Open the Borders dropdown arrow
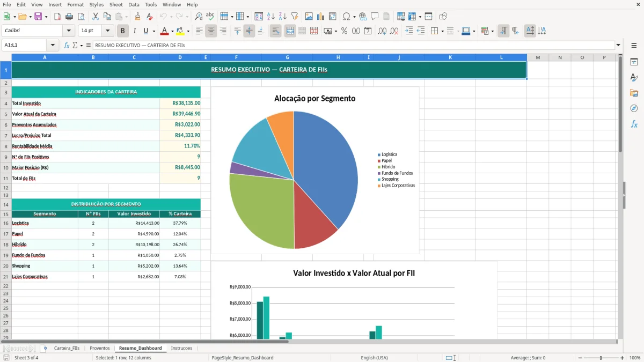The width and height of the screenshot is (644, 362). point(442,31)
